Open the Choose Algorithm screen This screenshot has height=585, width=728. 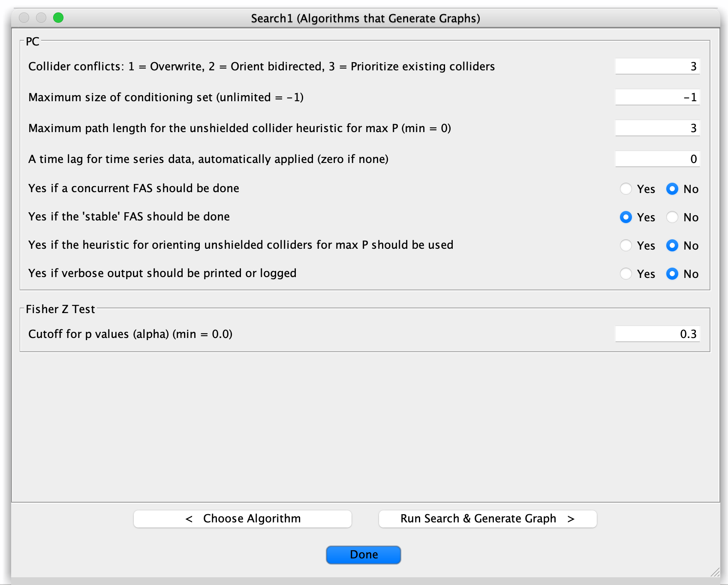pyautogui.click(x=243, y=519)
